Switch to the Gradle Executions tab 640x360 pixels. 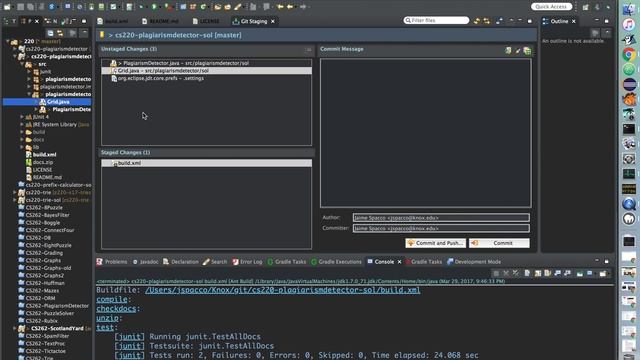336,262
